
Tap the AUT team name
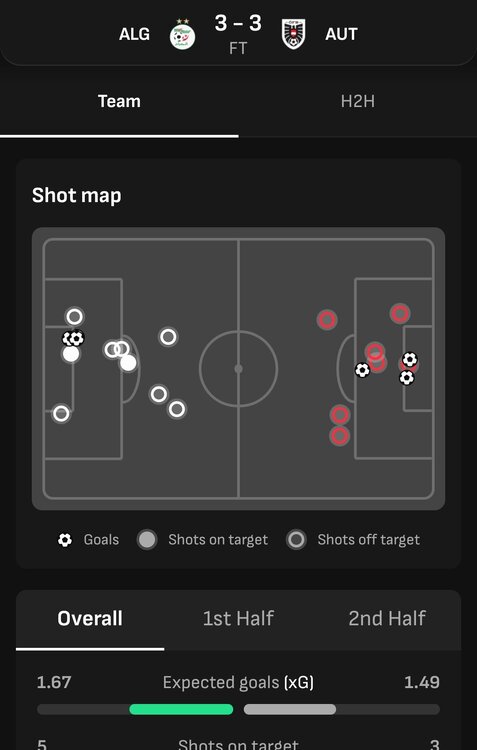tap(341, 34)
